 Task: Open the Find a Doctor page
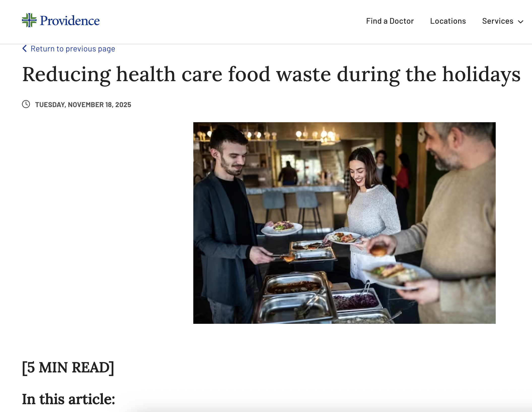(390, 21)
